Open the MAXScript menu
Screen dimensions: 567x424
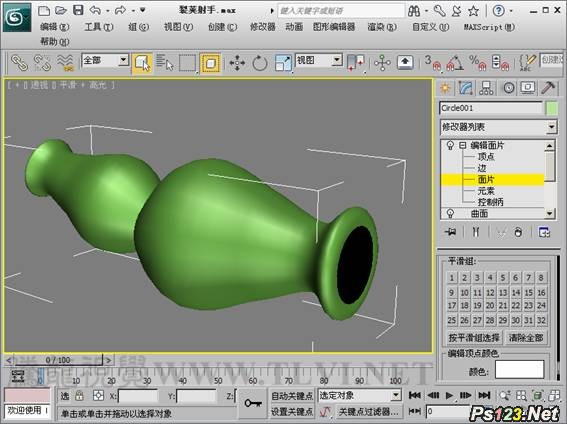click(489, 27)
